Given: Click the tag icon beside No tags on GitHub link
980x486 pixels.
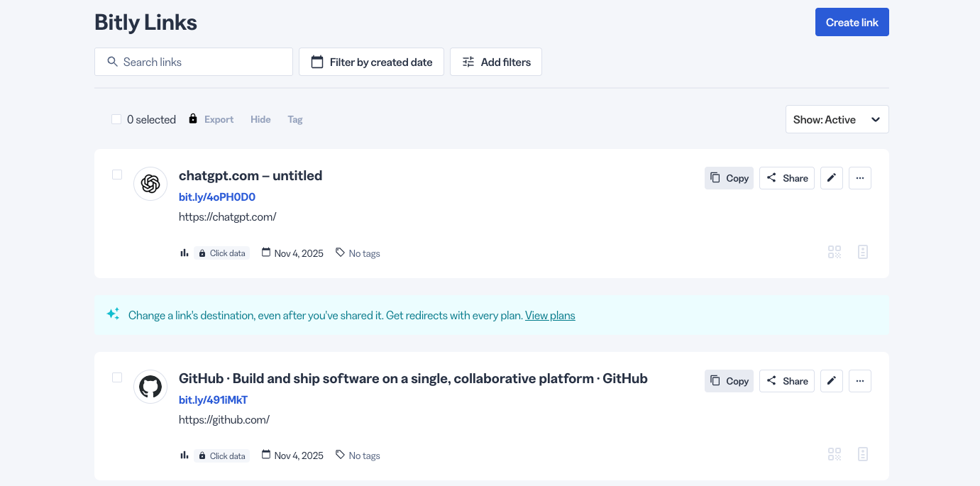Looking at the screenshot, I should pos(342,455).
